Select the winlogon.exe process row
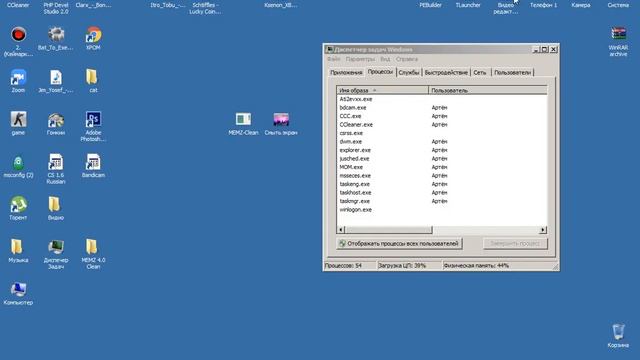640x360 pixels. (442, 209)
